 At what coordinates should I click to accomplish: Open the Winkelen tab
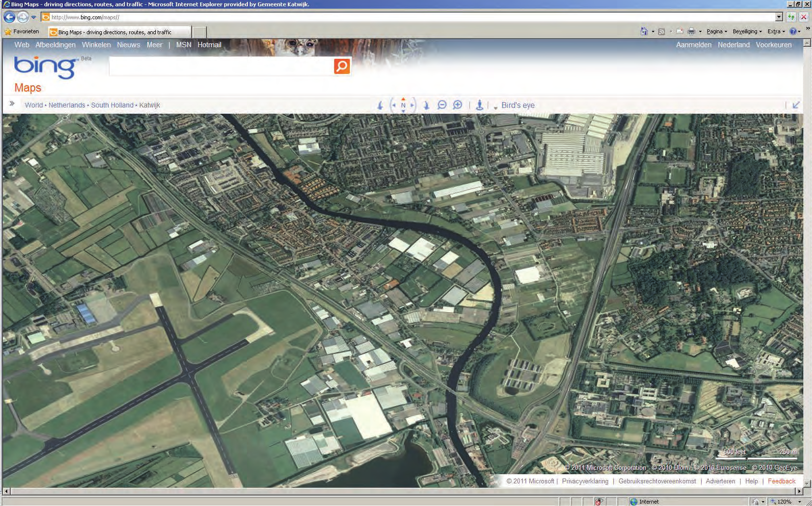[x=96, y=45]
